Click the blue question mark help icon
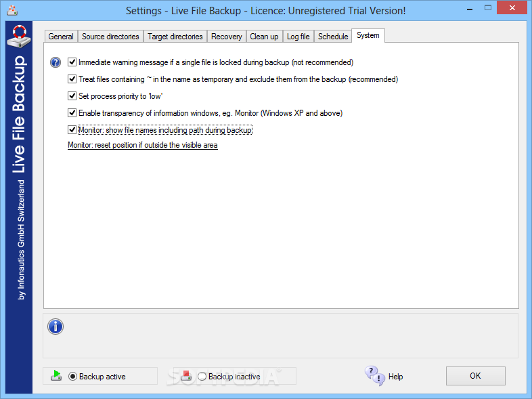The image size is (532, 399). (56, 62)
